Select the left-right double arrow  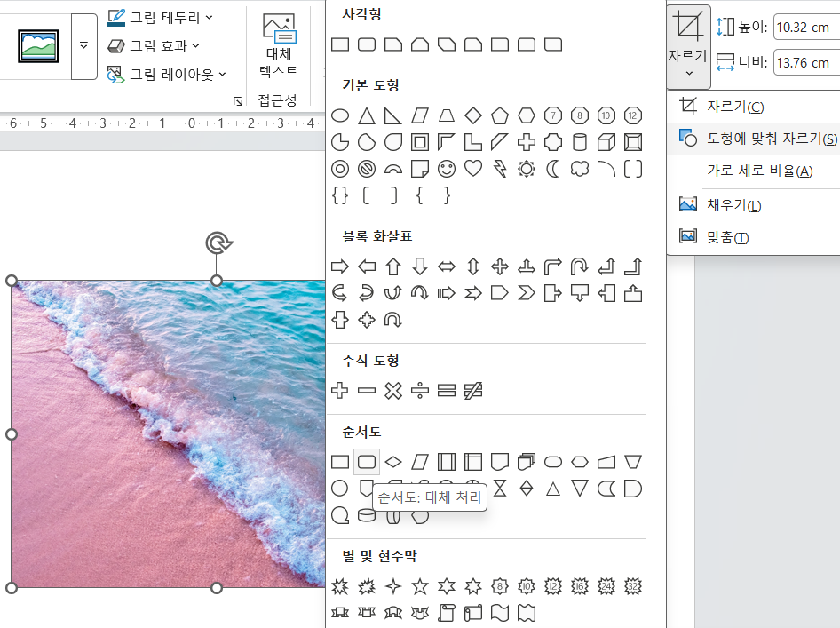click(447, 266)
